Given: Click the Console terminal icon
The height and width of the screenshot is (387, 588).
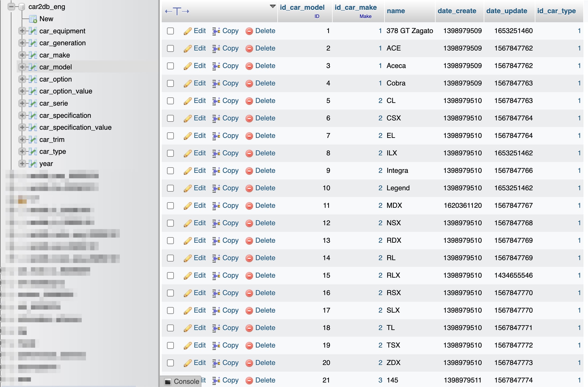Looking at the screenshot, I should click(168, 381).
